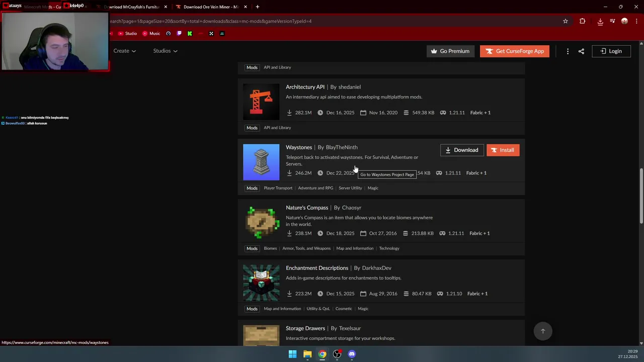This screenshot has height=362, width=644.
Task: Select the Utility & QoL category tag
Action: (x=318, y=309)
